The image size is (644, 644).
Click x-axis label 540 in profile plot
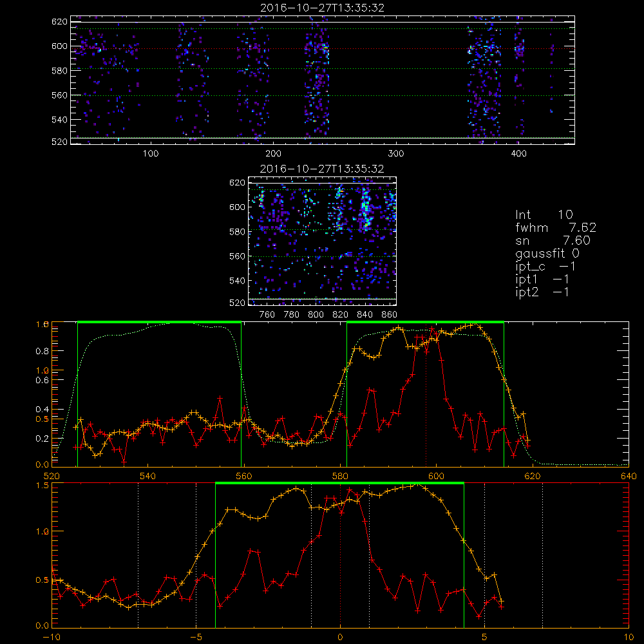click(x=148, y=476)
